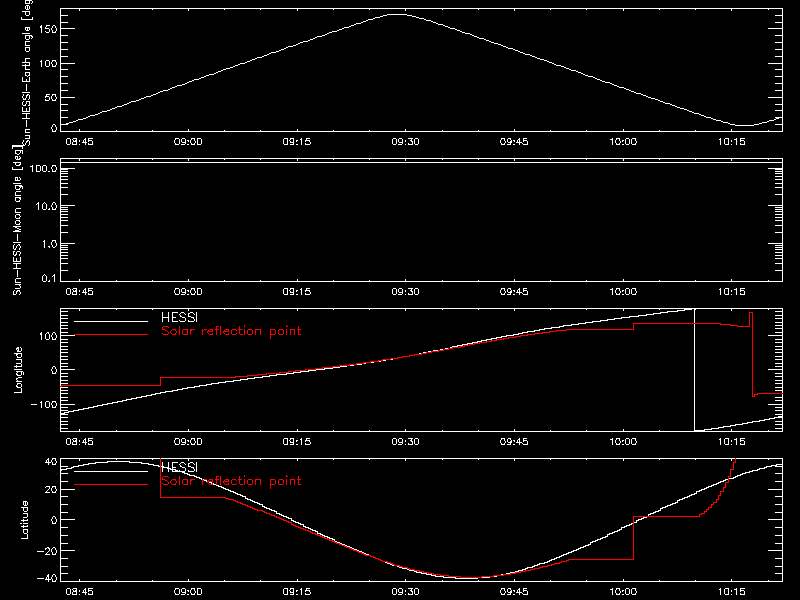
Task: Click the 150 tick on the Earth angle plot
Action: (x=47, y=29)
